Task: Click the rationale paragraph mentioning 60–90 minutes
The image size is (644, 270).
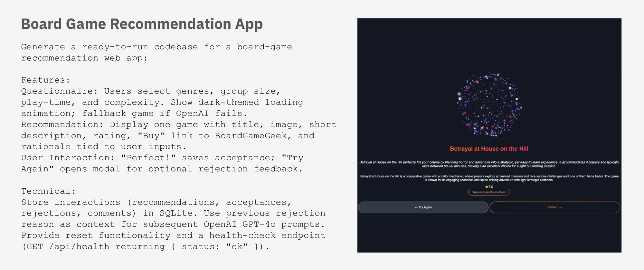Action: pos(489,164)
